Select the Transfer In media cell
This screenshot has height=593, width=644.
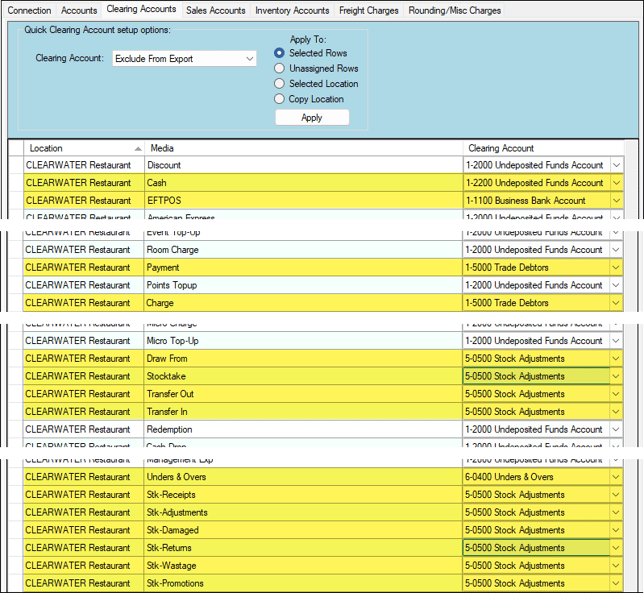[303, 411]
